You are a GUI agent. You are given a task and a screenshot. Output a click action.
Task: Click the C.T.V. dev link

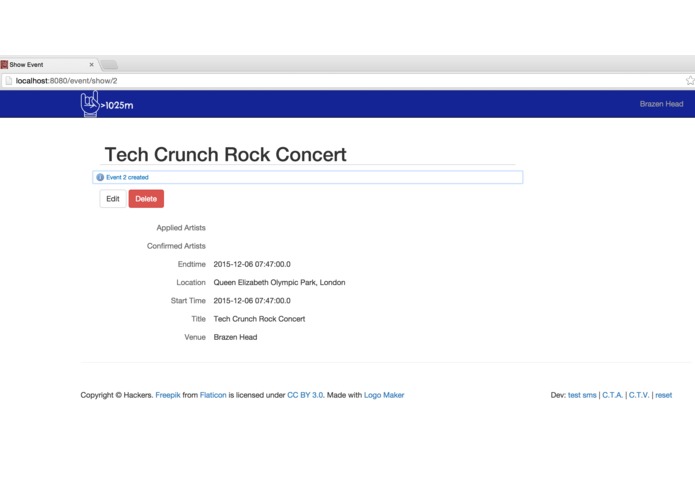639,395
